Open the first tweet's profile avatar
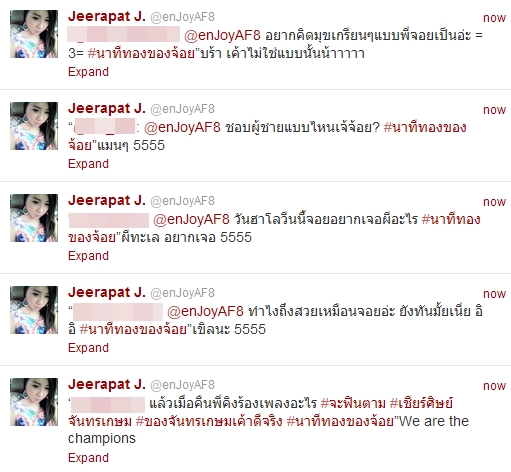Viewport: 511px width, 472px height. click(x=34, y=34)
